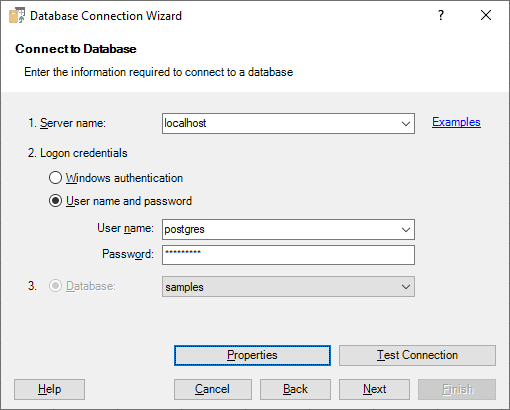The width and height of the screenshot is (510, 410).
Task: Open the Examples link
Action: pos(456,122)
